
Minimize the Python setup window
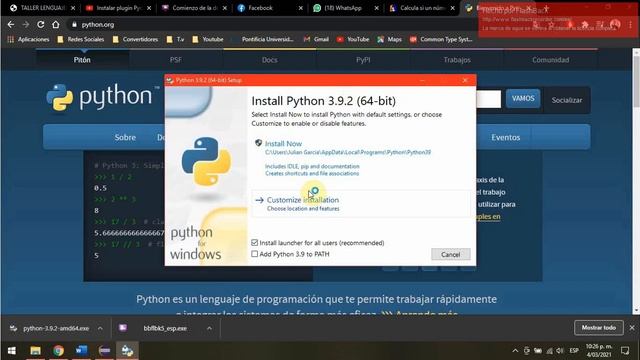[x=422, y=80]
